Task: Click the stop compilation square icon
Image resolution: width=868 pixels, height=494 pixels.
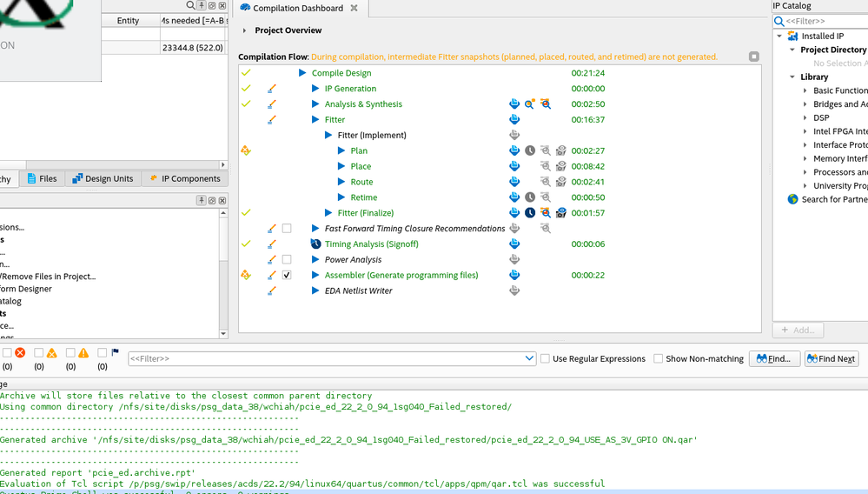Action: click(x=754, y=57)
